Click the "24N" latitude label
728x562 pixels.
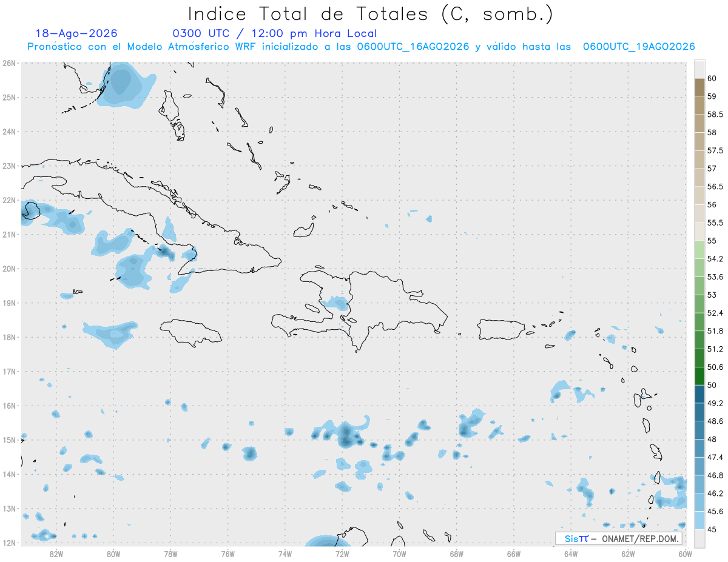point(9,132)
